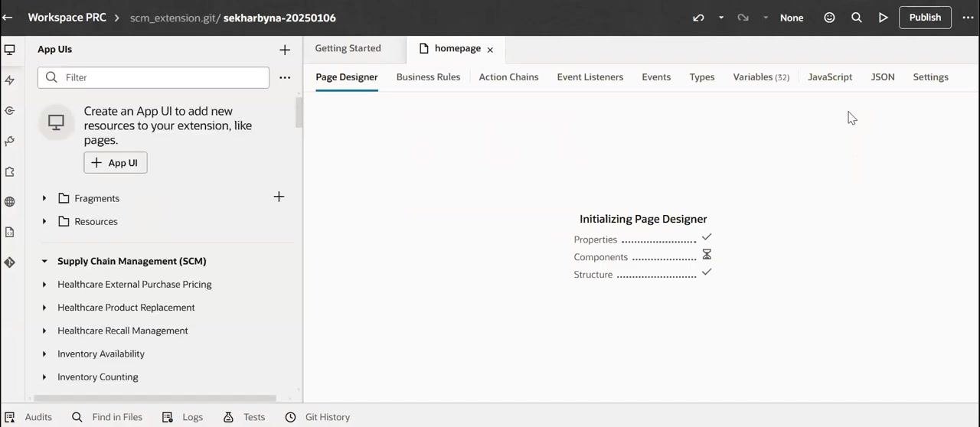
Task: Click the Publish button
Action: pos(925,18)
